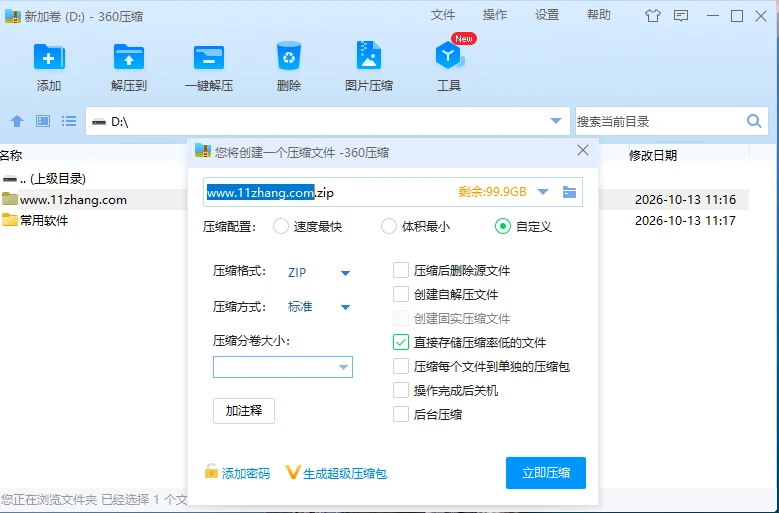Click the search magnifier icon
The width and height of the screenshot is (779, 513).
[754, 121]
